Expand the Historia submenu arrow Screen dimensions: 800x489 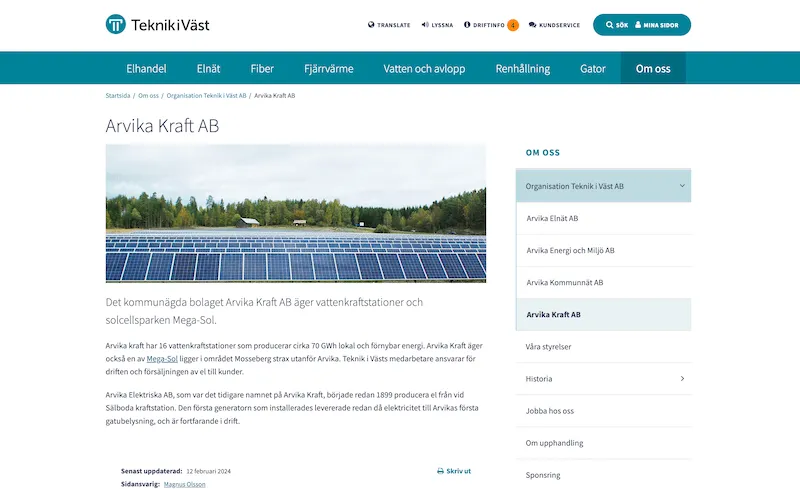[x=682, y=378]
